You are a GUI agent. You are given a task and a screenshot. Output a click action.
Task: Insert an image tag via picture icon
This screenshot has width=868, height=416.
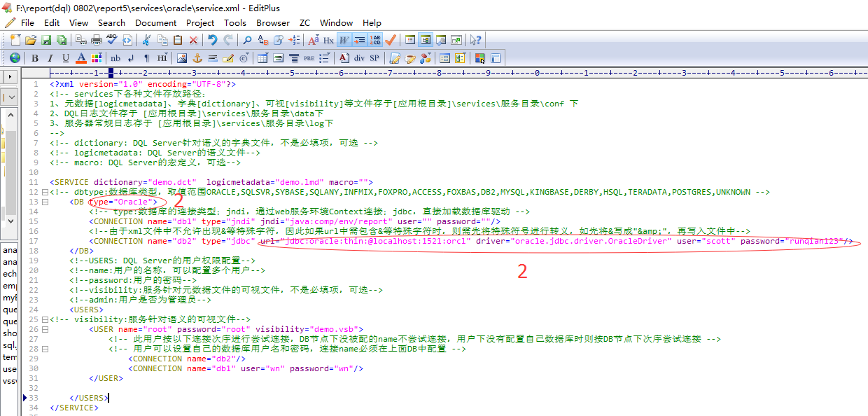pos(182,58)
